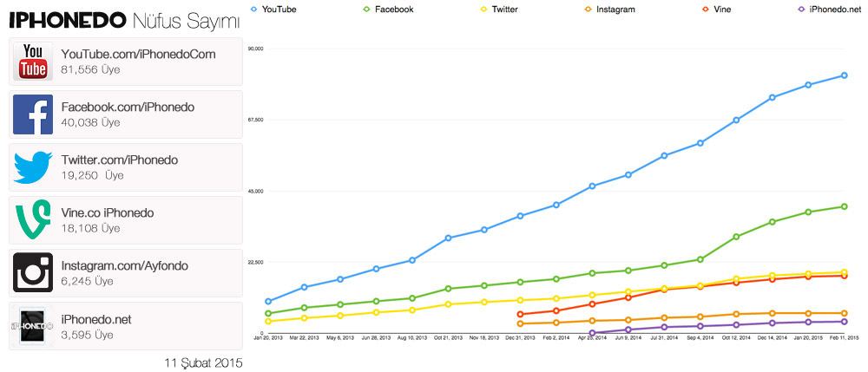
Task: Open the Twitter.com/iPhonedo link
Action: tap(120, 160)
